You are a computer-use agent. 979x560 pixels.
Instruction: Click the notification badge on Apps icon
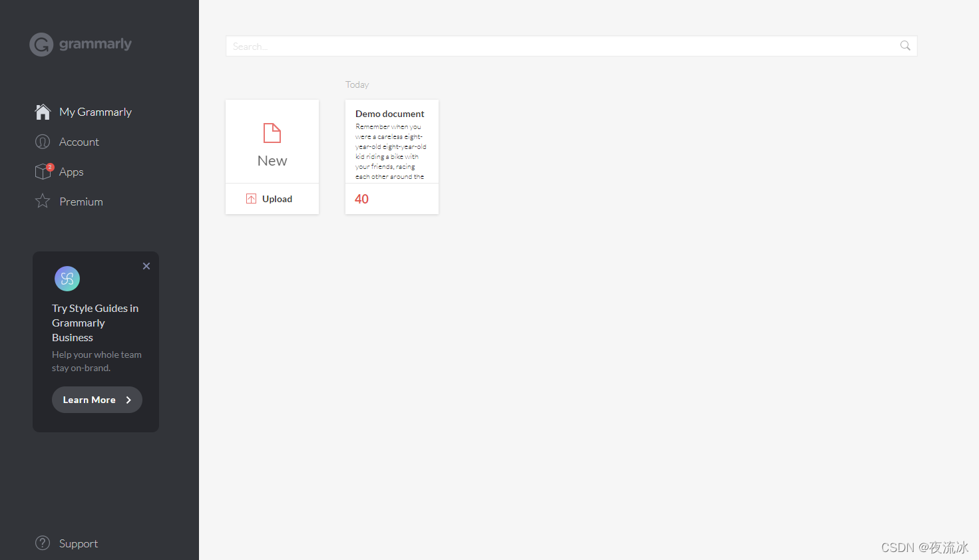50,167
